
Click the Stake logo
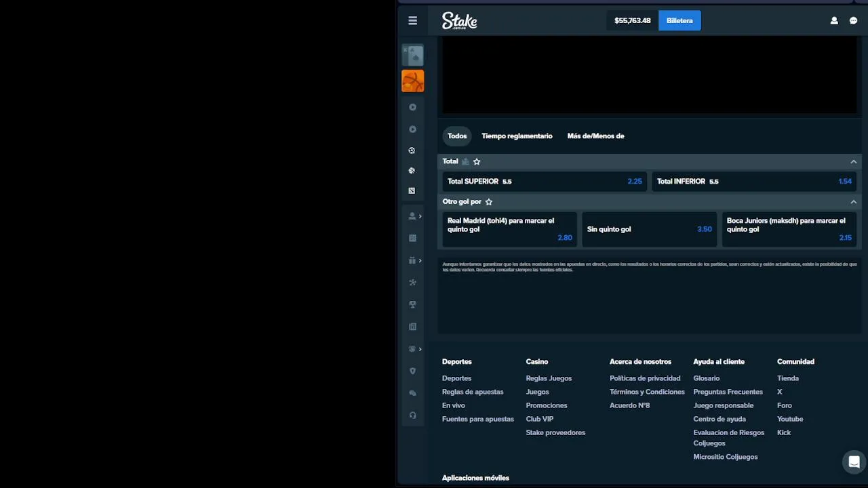[460, 20]
